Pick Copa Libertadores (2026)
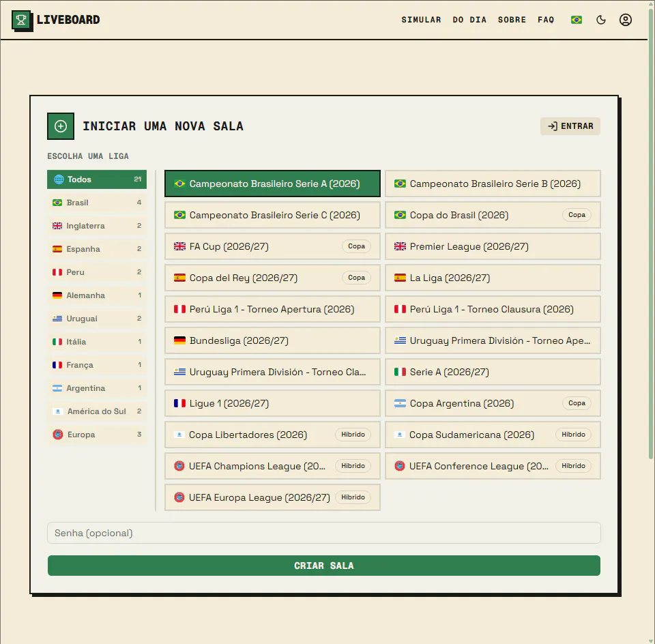The height and width of the screenshot is (644, 655). [272, 435]
